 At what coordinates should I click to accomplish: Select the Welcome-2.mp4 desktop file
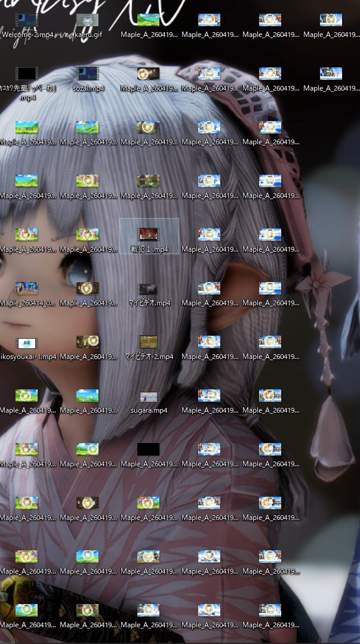[27, 26]
